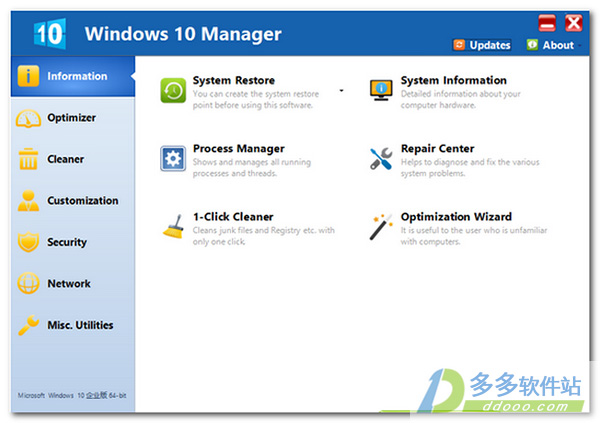Expand the About menu arrow
Image resolution: width=600 pixels, height=423 pixels.
[x=580, y=46]
